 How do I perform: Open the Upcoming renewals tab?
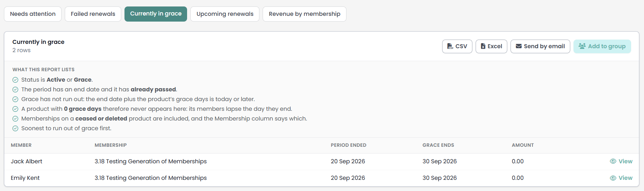pyautogui.click(x=225, y=14)
